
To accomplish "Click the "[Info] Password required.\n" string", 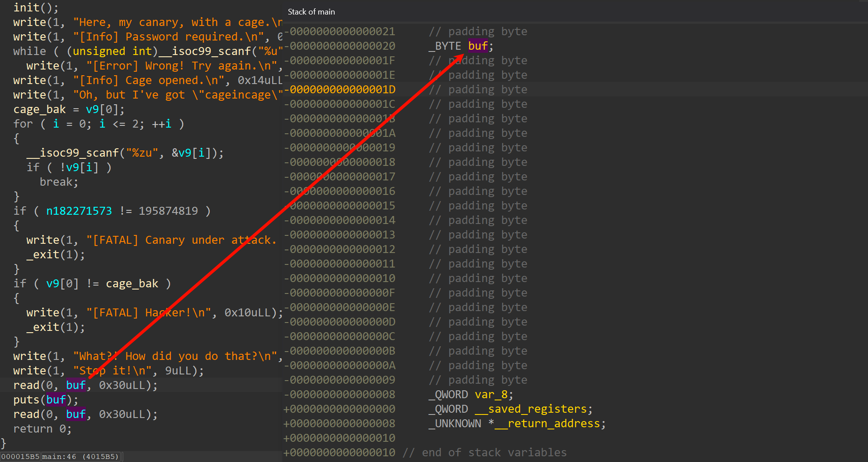I will click(169, 37).
